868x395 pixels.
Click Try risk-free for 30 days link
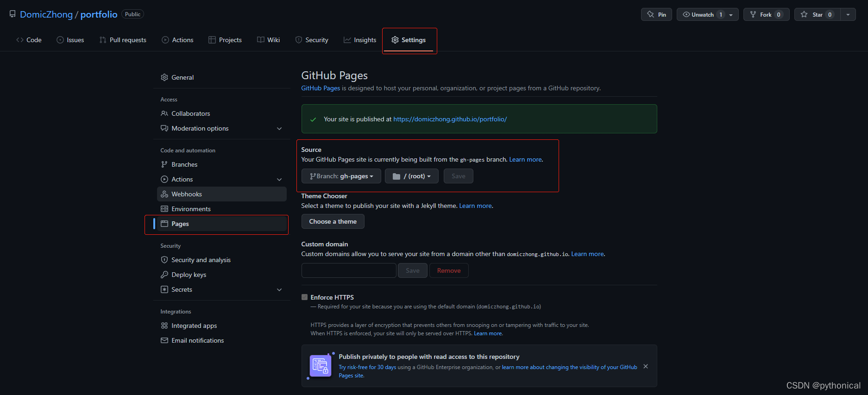coord(367,367)
